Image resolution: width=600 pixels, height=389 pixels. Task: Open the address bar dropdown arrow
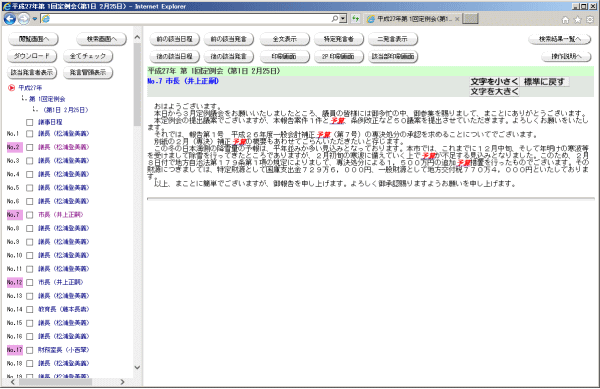[x=343, y=18]
